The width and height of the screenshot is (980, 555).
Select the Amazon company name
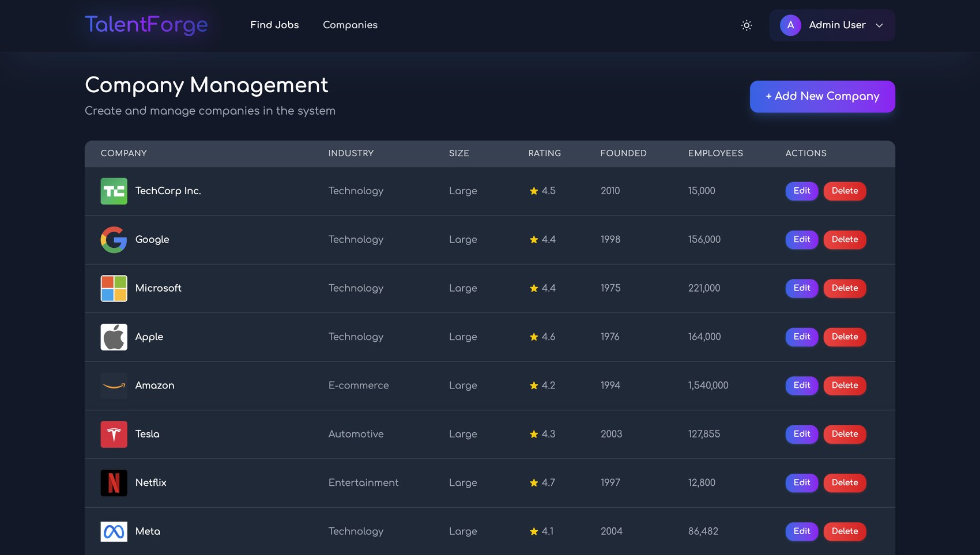154,386
